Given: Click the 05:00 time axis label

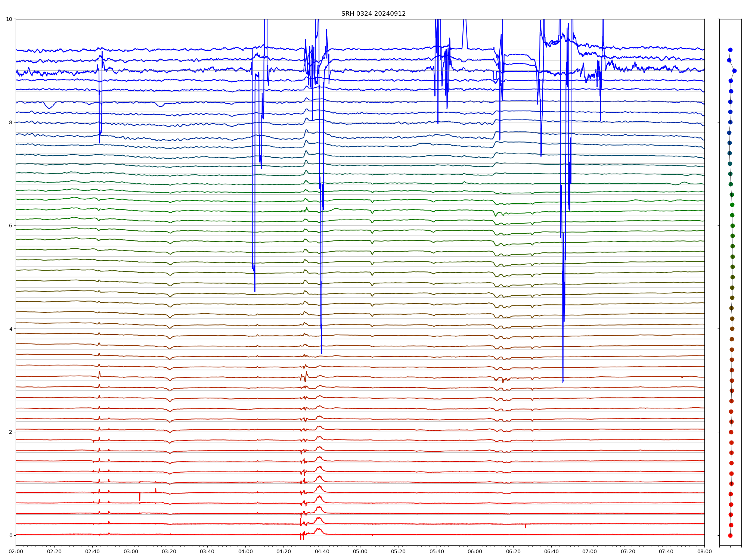Looking at the screenshot, I should 360,551.
